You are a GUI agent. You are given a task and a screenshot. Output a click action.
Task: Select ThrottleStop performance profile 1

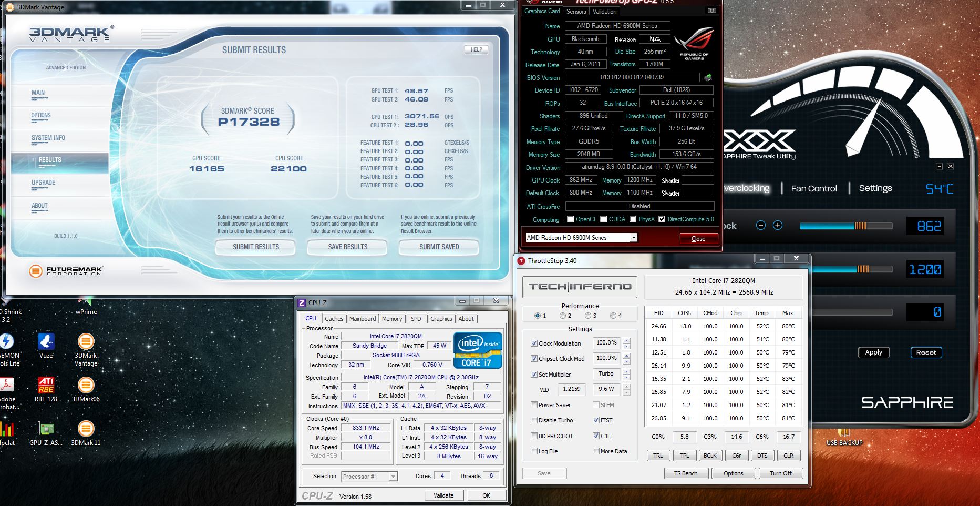pyautogui.click(x=537, y=316)
